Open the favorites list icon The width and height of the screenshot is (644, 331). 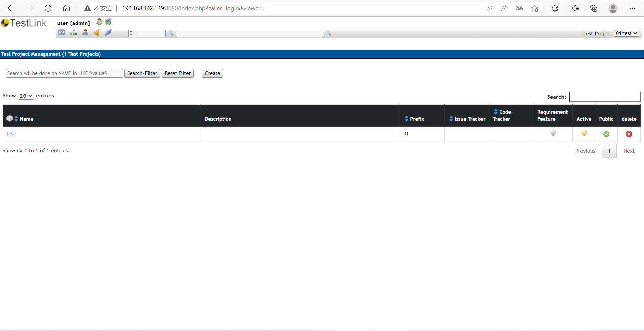pos(575,8)
